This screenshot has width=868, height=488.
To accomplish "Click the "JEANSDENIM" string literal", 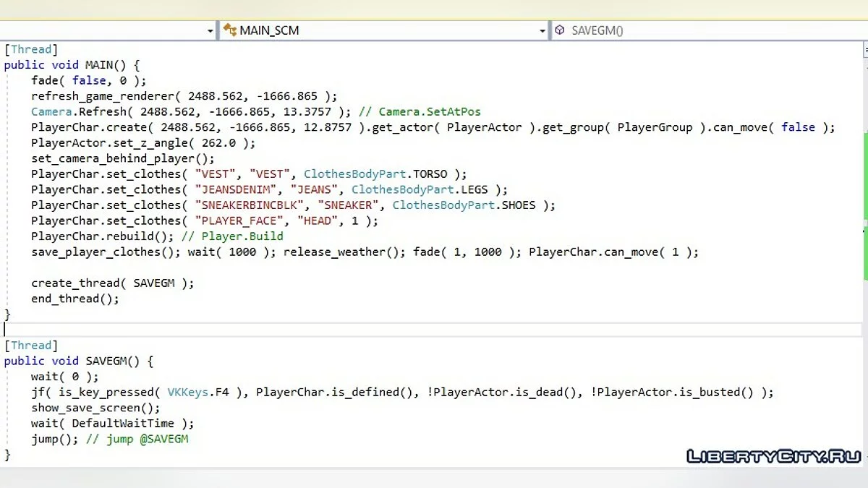I will (235, 189).
